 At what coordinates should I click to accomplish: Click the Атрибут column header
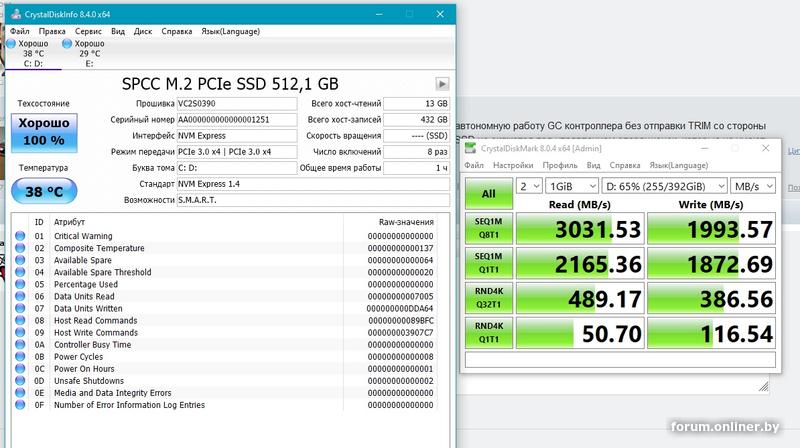(x=69, y=222)
